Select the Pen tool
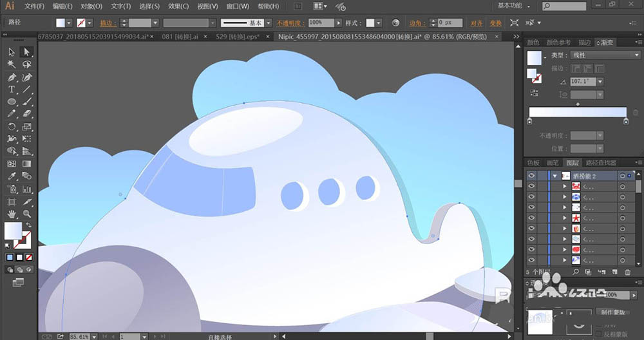The image size is (644, 340). (12, 77)
